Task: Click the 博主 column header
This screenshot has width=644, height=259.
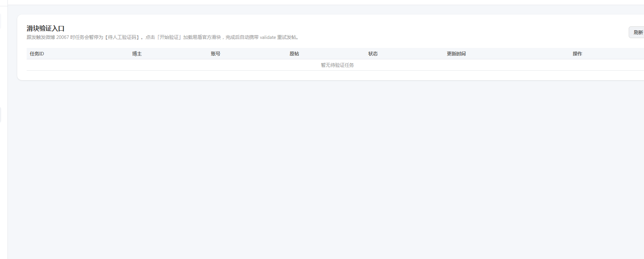Action: 137,54
